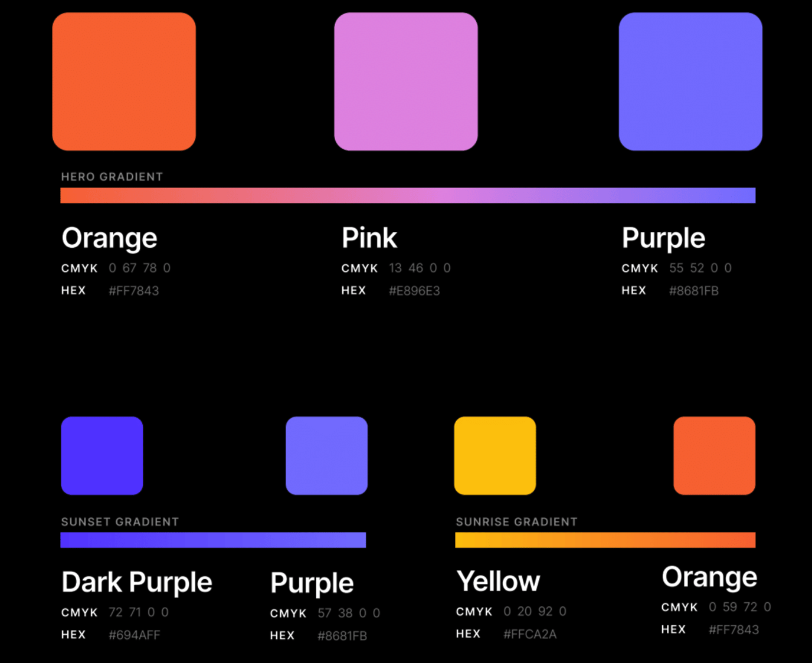Click the small purple swatch above Sunset bar
This screenshot has width=812, height=663.
point(326,455)
